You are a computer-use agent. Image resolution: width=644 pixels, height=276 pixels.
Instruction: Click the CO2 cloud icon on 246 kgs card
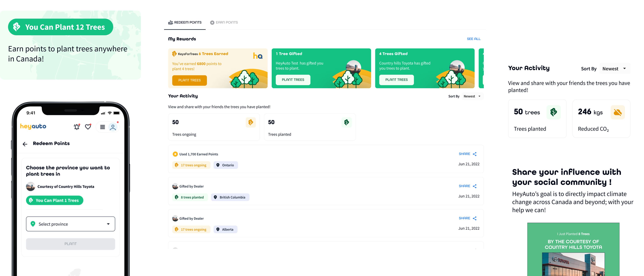coord(618,112)
